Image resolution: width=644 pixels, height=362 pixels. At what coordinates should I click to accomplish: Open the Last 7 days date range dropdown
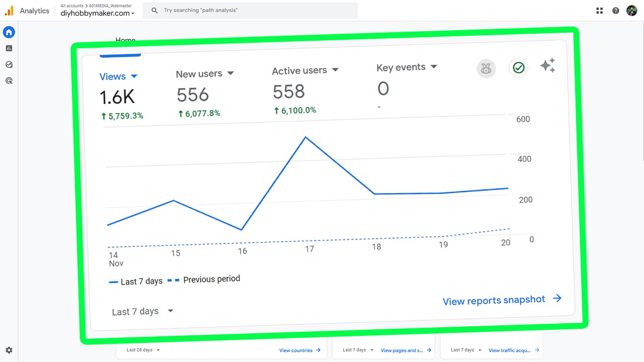click(x=142, y=312)
